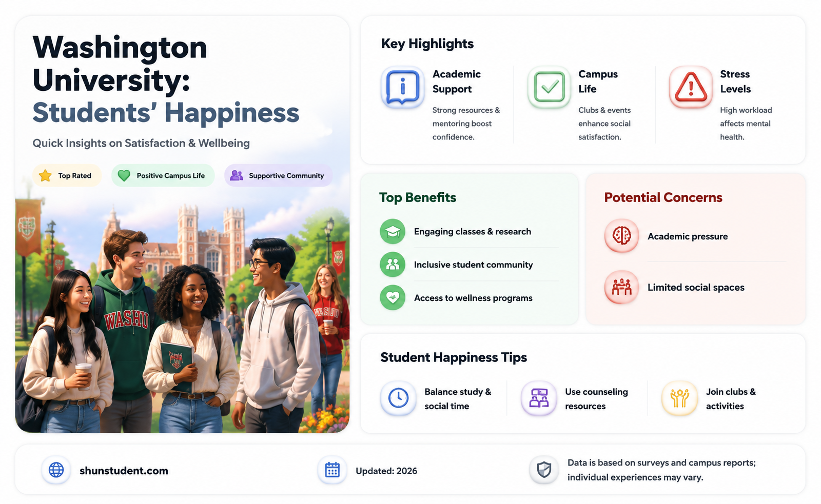
Task: Click 'Strong resources & mentoring boost confidence.' text
Action: 466,124
